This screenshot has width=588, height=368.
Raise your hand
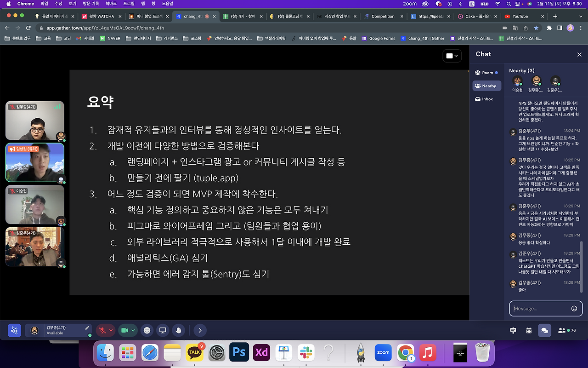[x=178, y=330]
